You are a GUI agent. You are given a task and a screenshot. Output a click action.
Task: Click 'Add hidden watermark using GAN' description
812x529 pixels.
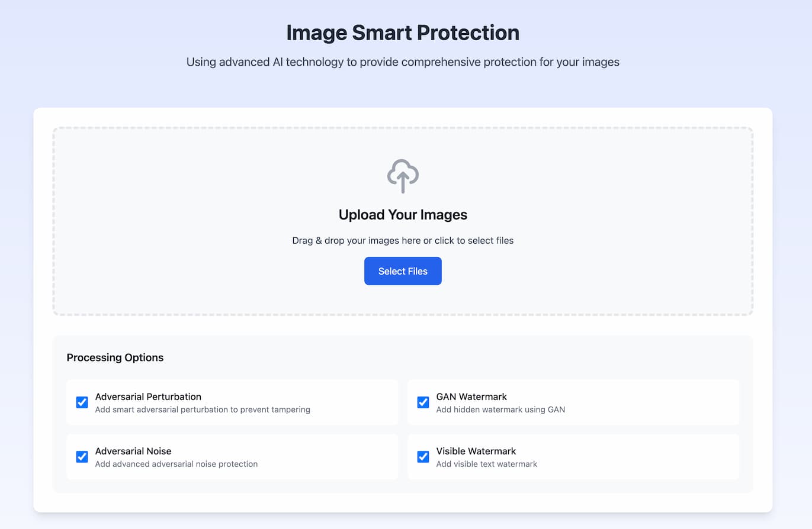point(500,409)
